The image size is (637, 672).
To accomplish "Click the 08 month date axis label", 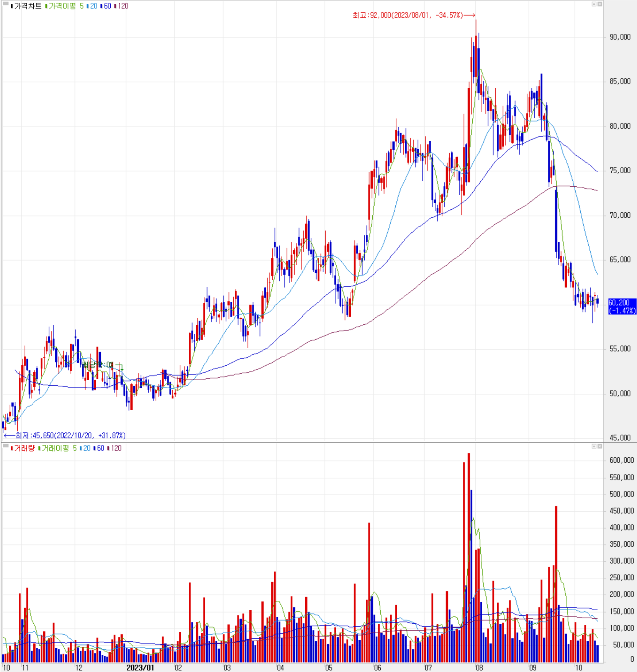I will pos(479,667).
